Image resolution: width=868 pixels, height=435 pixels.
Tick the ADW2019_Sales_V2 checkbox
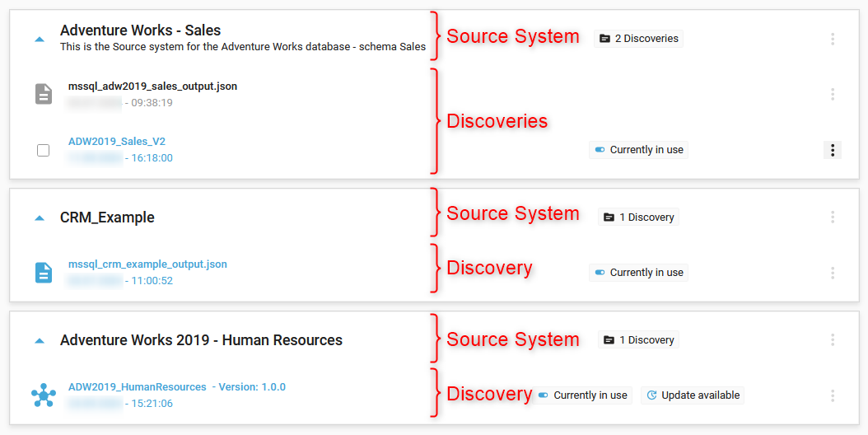[x=43, y=150]
